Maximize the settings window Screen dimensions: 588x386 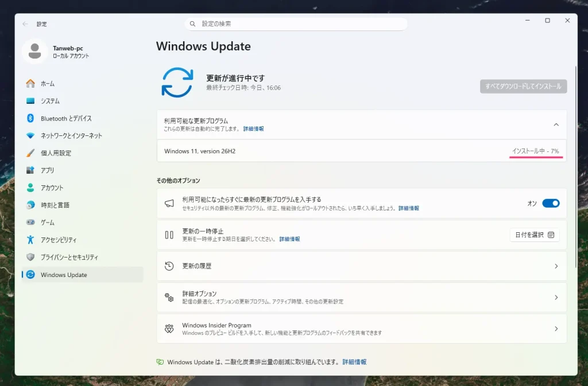(x=547, y=21)
